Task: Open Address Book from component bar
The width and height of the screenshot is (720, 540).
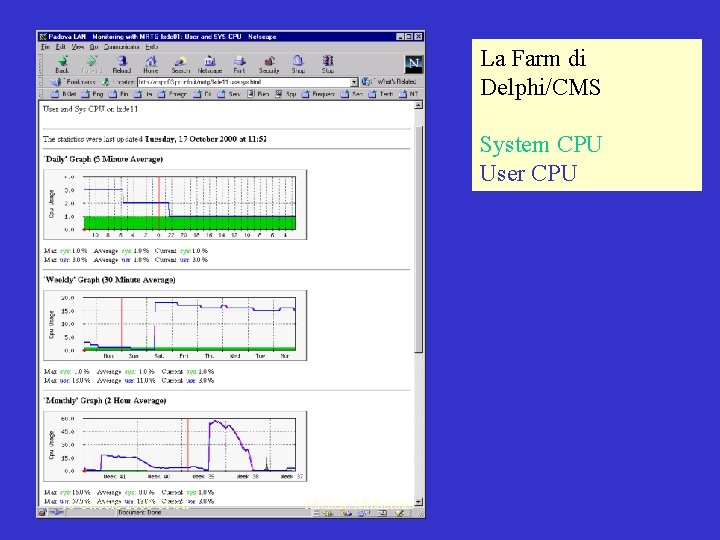Action: tap(382, 513)
